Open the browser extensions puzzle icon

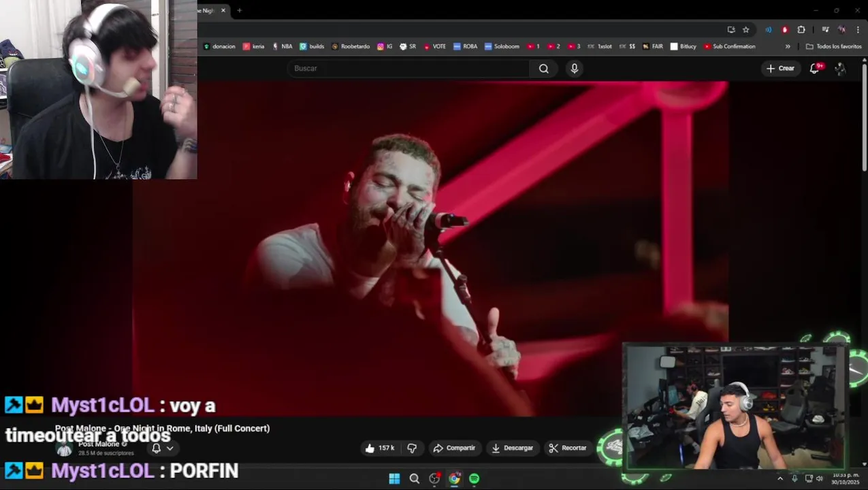coord(801,29)
